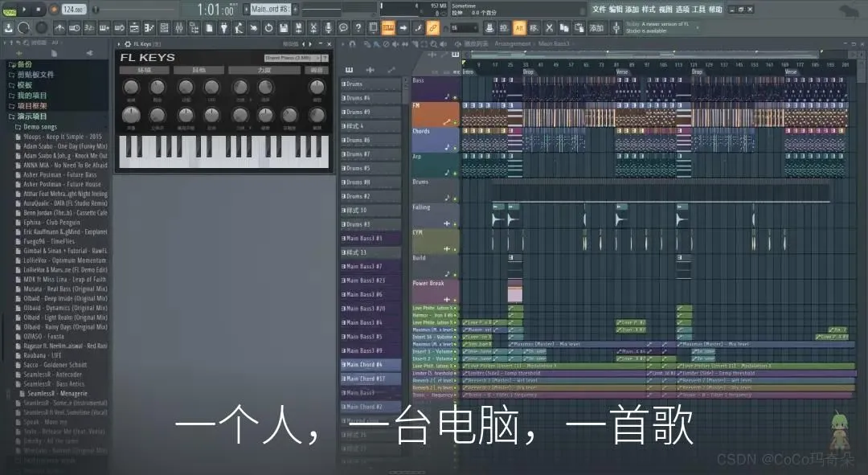The width and height of the screenshot is (868, 475).
Task: Toggle the metronome toolbar icon
Action: 59,27
